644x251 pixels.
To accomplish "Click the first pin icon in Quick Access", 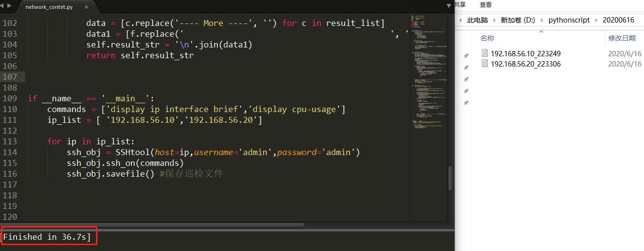I will point(466,56).
